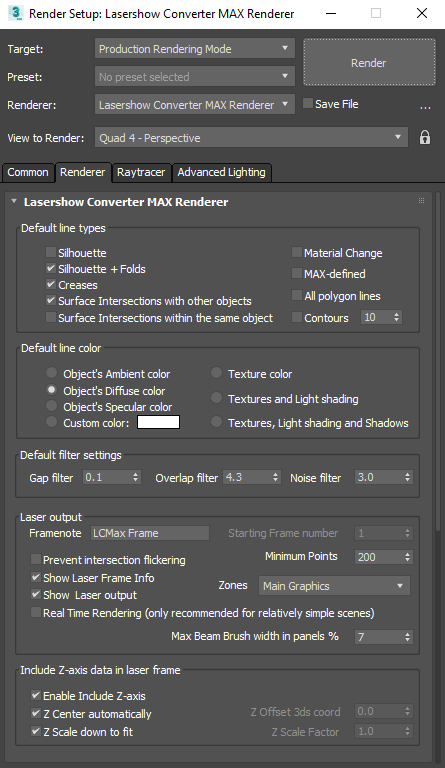
Task: Click the Framenote LCMax Frame field
Action: pos(150,533)
